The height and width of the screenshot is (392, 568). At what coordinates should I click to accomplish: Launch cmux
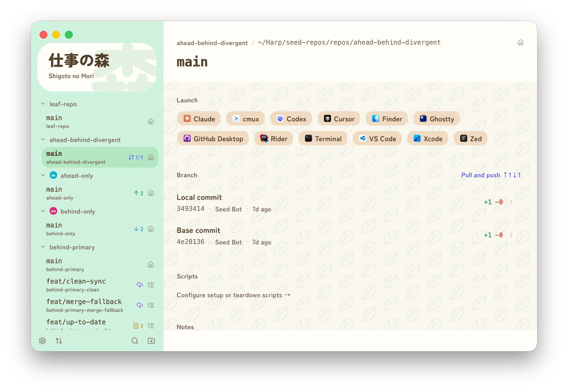(245, 119)
